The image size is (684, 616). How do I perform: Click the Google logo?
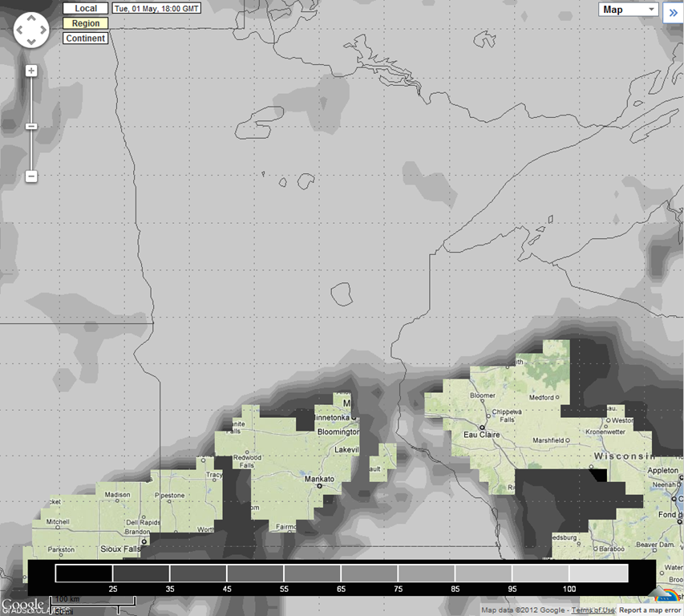click(22, 605)
